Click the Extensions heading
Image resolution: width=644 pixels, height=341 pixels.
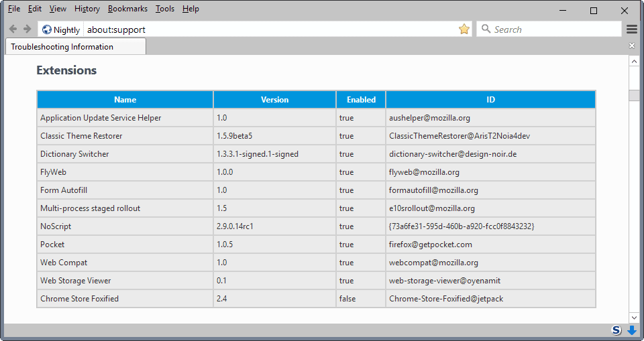(x=66, y=70)
